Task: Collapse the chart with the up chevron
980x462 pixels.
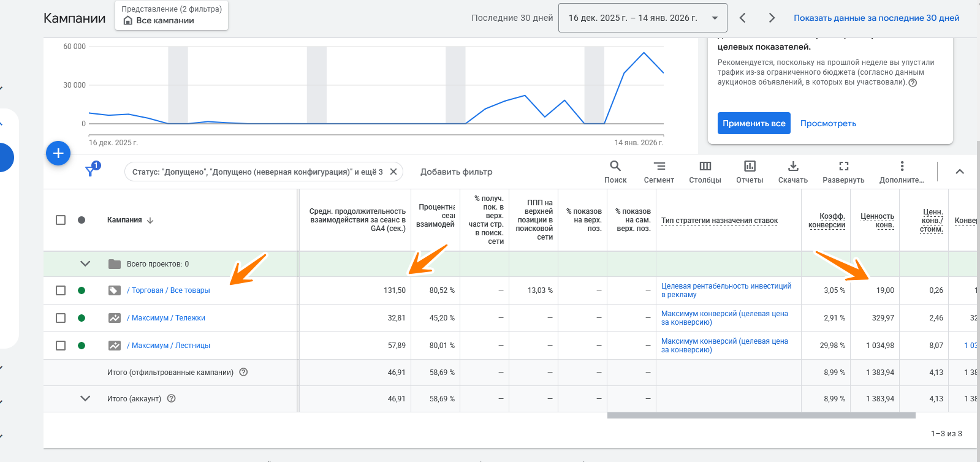Action: (x=960, y=172)
